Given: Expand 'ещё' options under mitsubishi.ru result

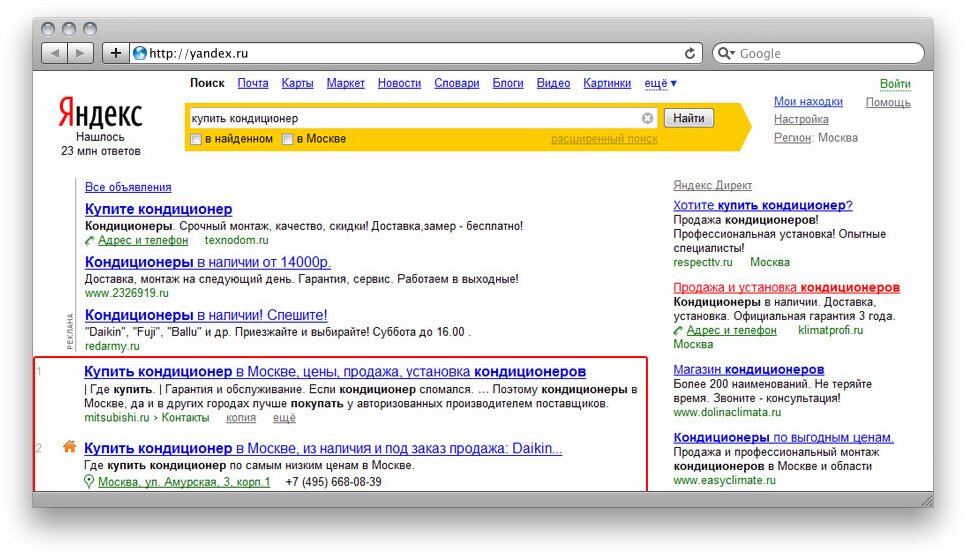Looking at the screenshot, I should [x=284, y=418].
